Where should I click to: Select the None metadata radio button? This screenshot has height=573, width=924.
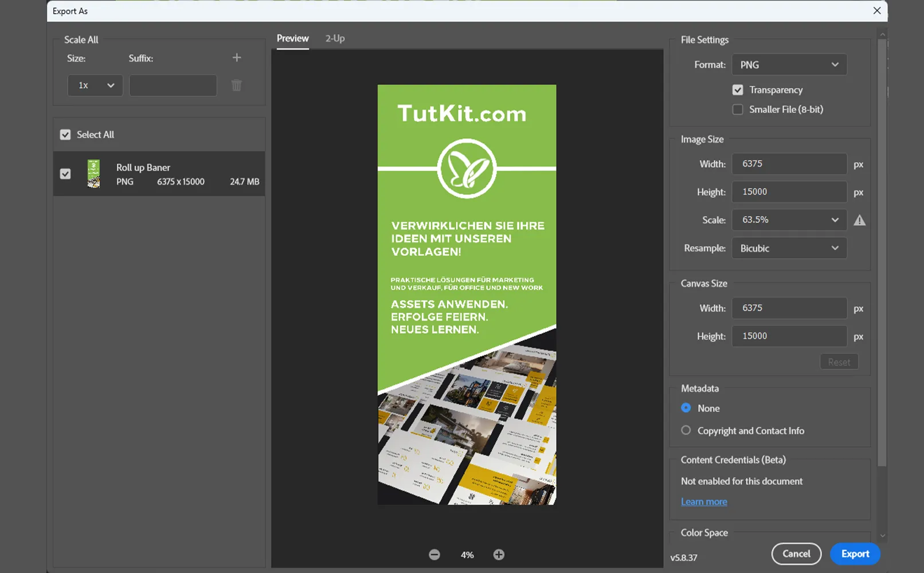click(686, 408)
